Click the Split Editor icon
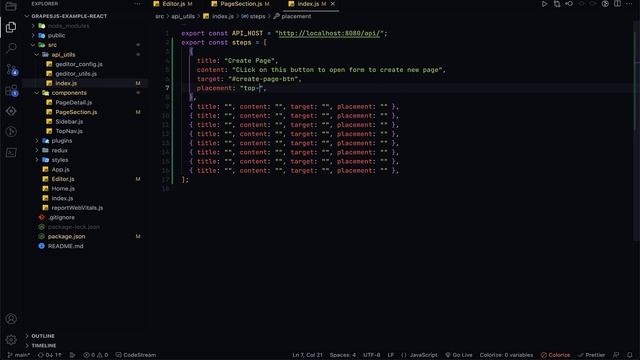This screenshot has height=360, width=640. pos(617,4)
